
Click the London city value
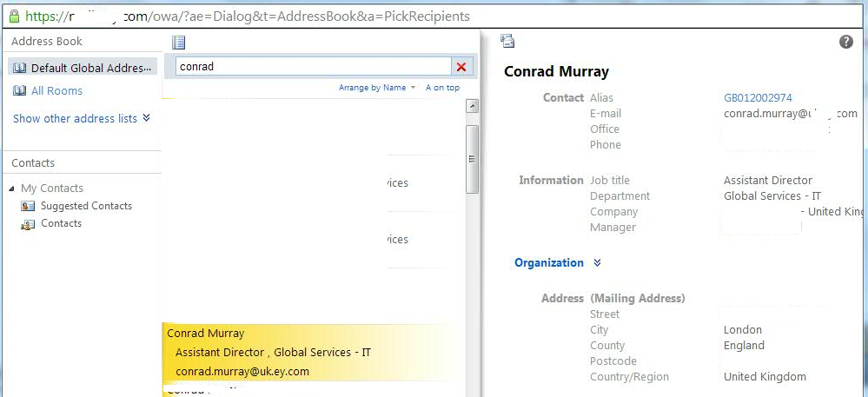click(743, 330)
